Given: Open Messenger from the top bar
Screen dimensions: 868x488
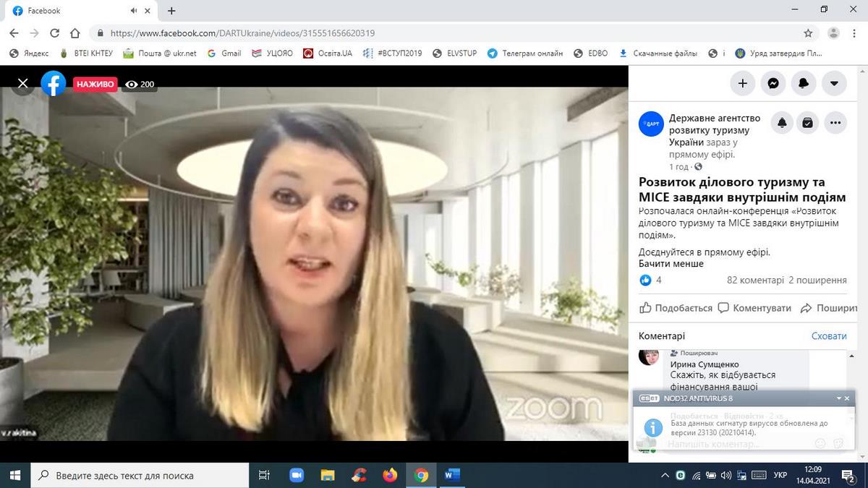Looking at the screenshot, I should tap(773, 83).
